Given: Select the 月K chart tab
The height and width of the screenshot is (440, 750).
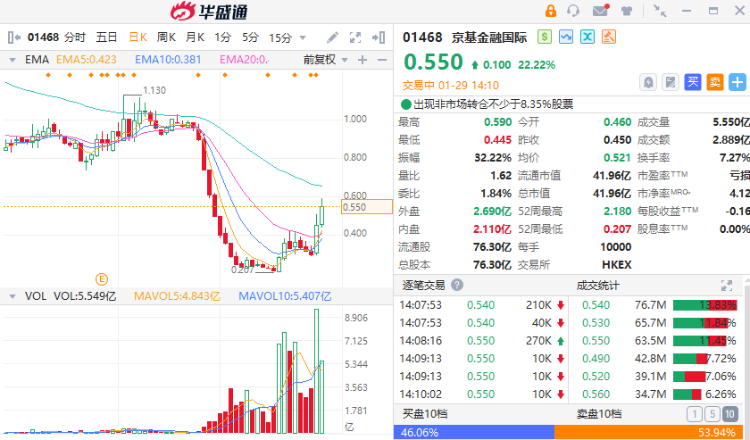Looking at the screenshot, I should coord(195,37).
